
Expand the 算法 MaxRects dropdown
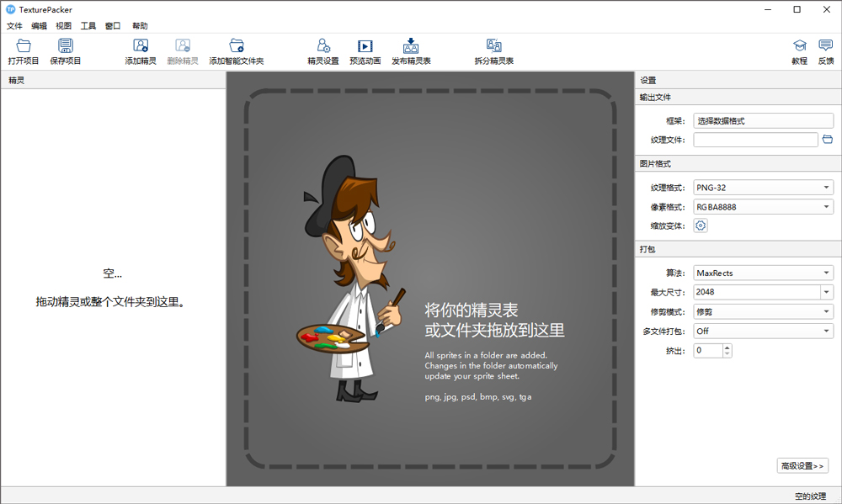point(763,273)
